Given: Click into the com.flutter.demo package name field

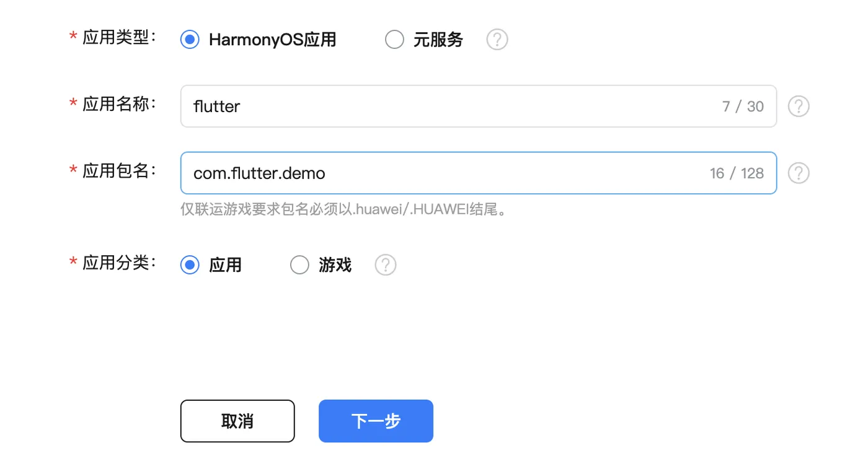Looking at the screenshot, I should tap(479, 173).
